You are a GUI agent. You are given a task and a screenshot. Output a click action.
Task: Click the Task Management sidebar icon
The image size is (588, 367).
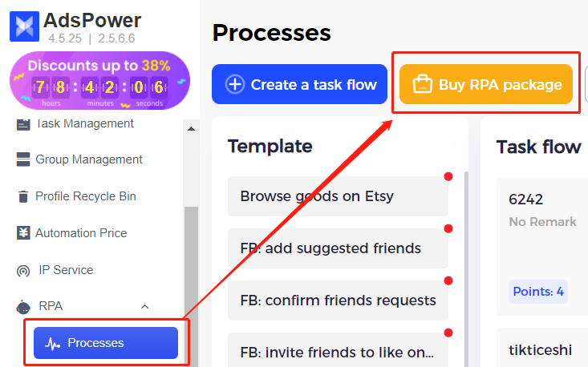(x=22, y=123)
